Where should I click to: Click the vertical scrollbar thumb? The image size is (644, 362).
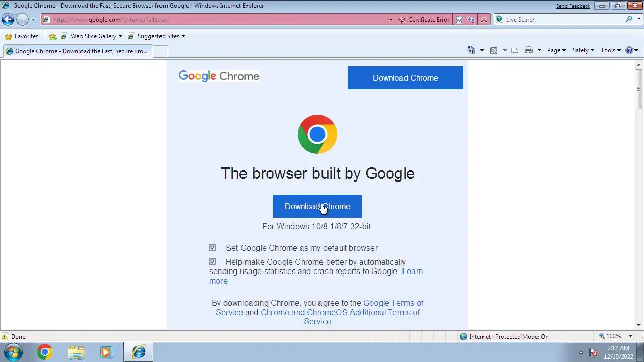[639, 89]
